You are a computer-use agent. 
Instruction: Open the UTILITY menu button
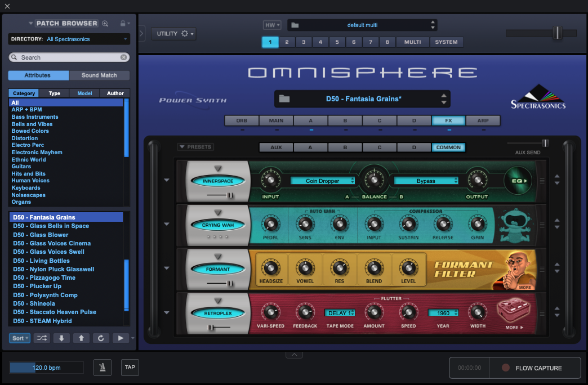pyautogui.click(x=173, y=34)
